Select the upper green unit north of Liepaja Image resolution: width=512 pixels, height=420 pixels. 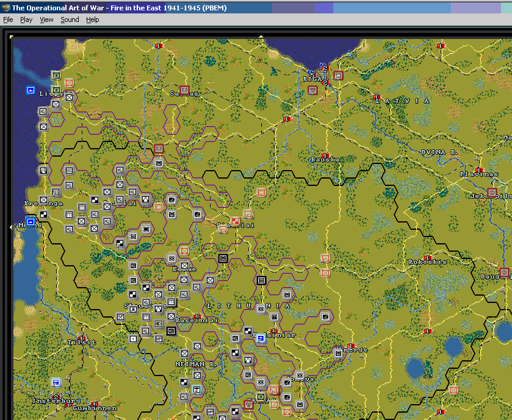(56, 76)
